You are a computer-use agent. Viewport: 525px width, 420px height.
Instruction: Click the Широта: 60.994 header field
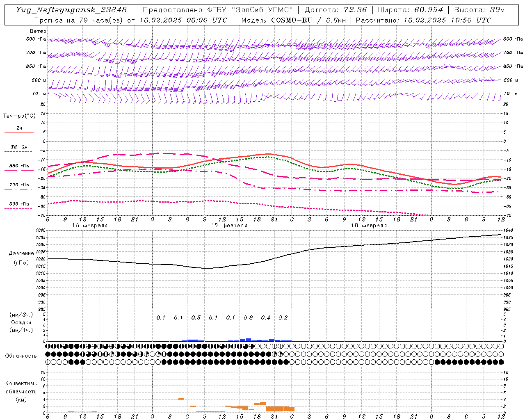point(411,10)
